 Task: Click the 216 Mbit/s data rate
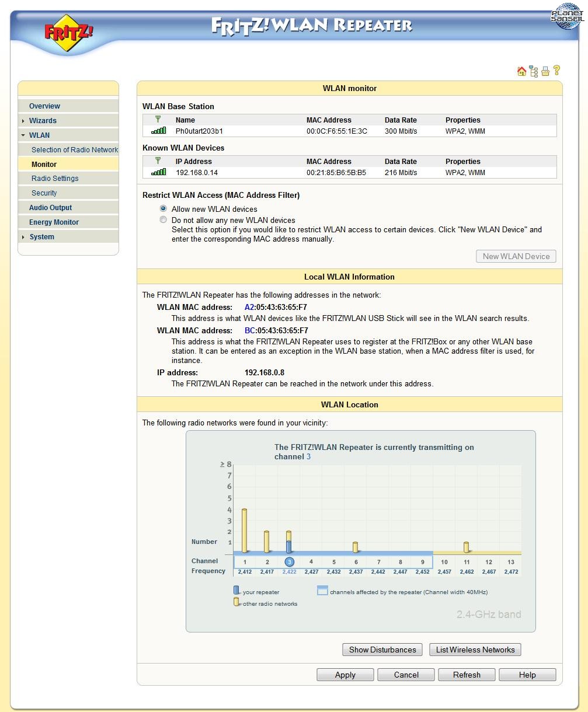(401, 173)
